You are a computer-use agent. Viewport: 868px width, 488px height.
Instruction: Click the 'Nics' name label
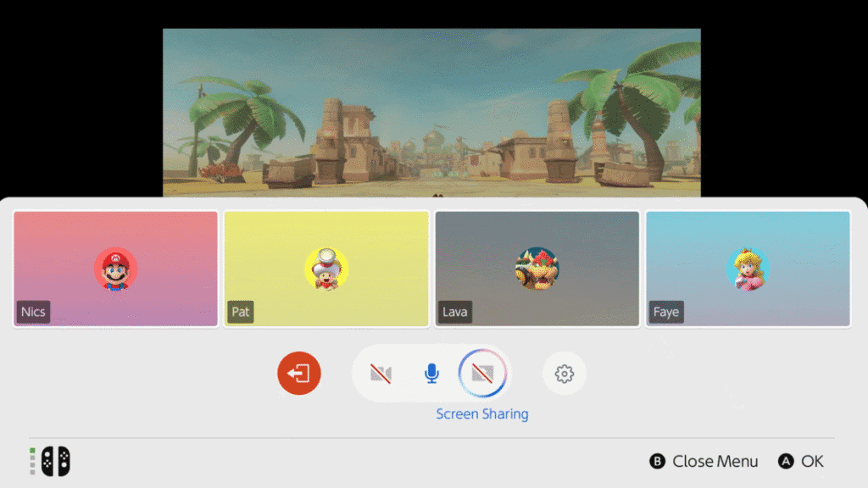coord(33,312)
